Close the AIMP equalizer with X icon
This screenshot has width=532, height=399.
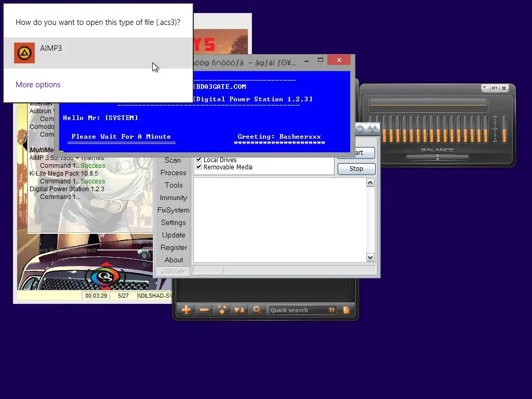coord(504,88)
